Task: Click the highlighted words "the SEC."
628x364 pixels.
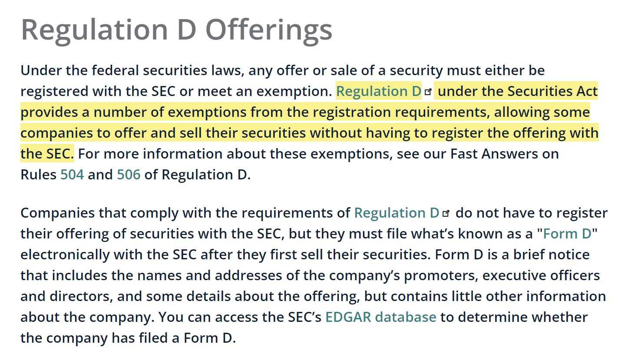Action: click(47, 154)
